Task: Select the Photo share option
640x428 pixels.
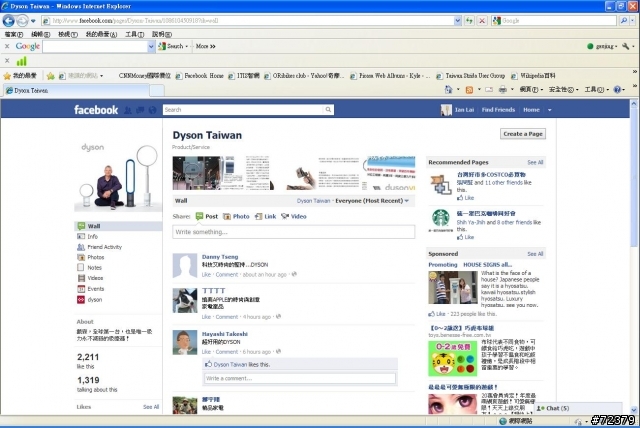Action: pyautogui.click(x=236, y=216)
